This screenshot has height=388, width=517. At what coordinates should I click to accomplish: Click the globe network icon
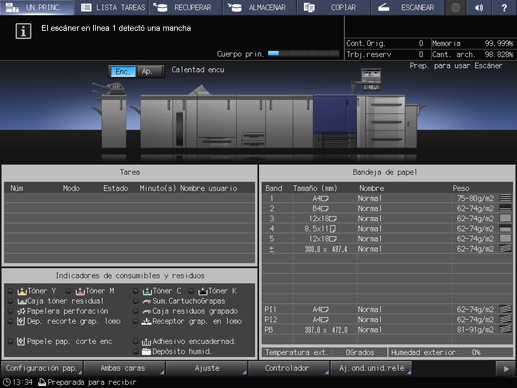coord(455,7)
